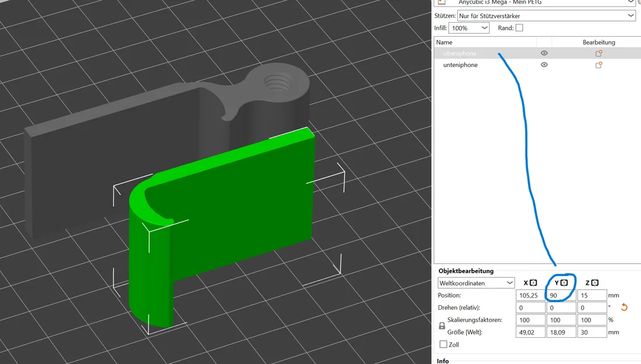Toggle the uniform scaling lock icon
This screenshot has width=641, height=364.
442,326
